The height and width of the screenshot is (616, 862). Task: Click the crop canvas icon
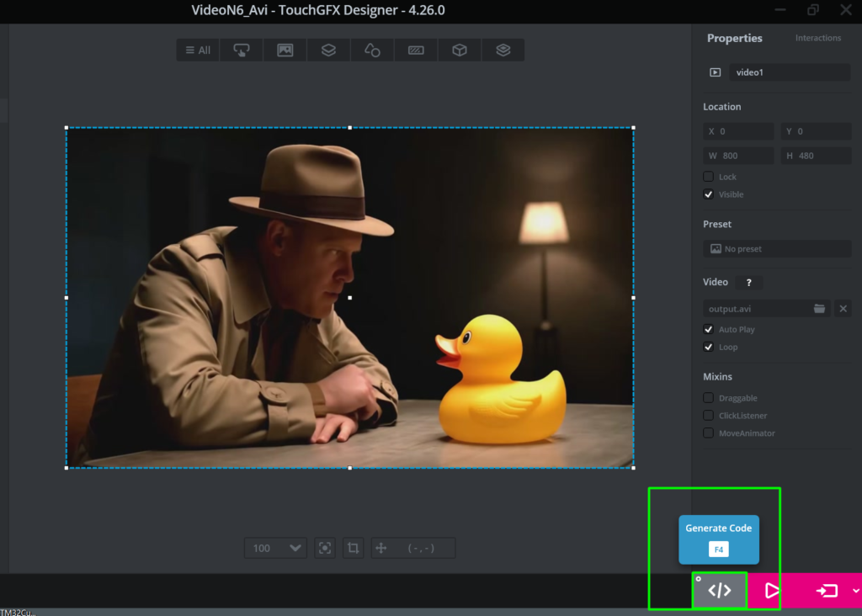[x=353, y=548]
